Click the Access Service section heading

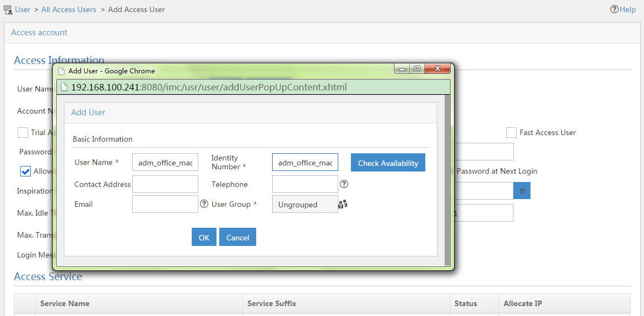point(48,276)
